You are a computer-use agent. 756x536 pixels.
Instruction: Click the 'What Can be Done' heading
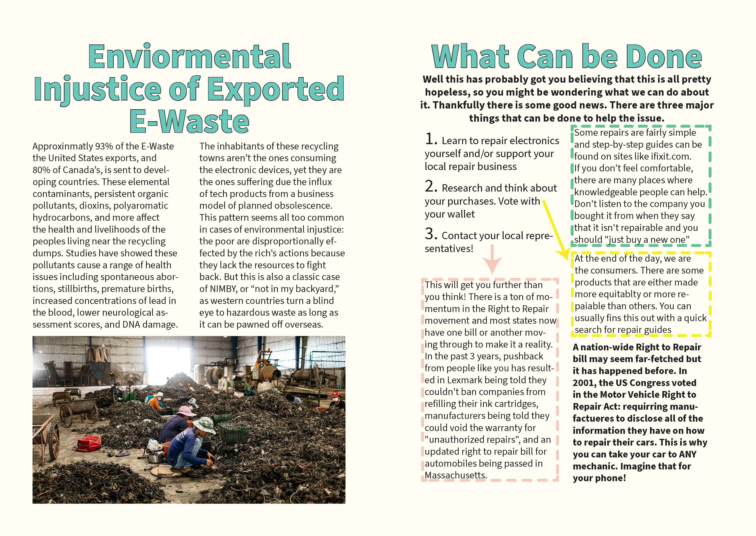[x=566, y=57]
